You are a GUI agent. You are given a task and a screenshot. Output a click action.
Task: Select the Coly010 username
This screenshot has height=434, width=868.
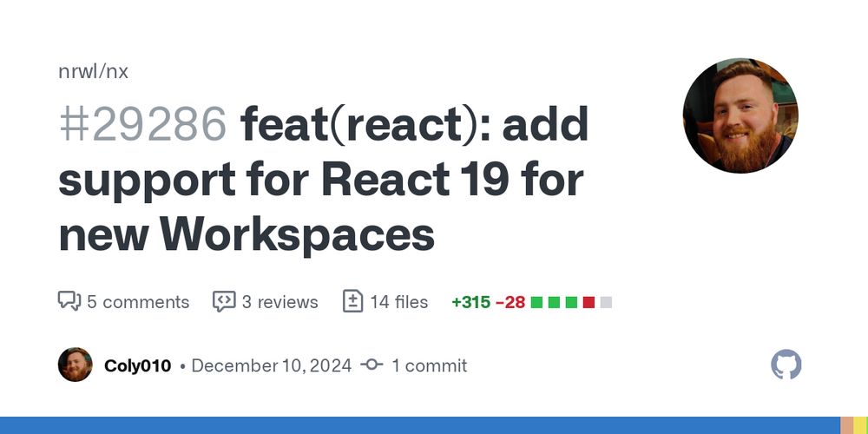137,366
